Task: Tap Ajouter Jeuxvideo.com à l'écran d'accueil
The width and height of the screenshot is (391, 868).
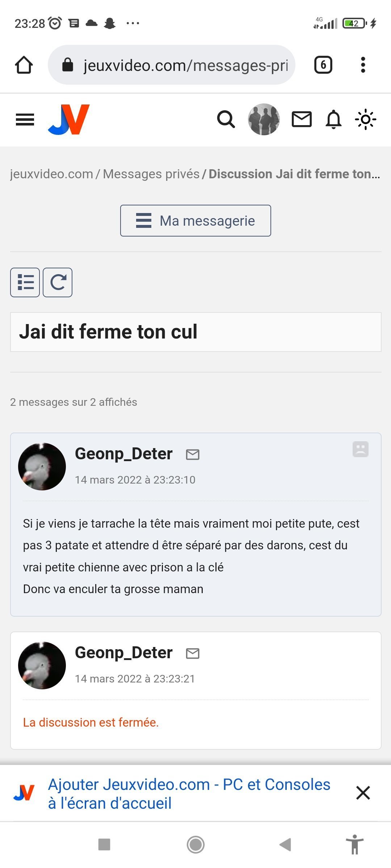Action: [189, 793]
